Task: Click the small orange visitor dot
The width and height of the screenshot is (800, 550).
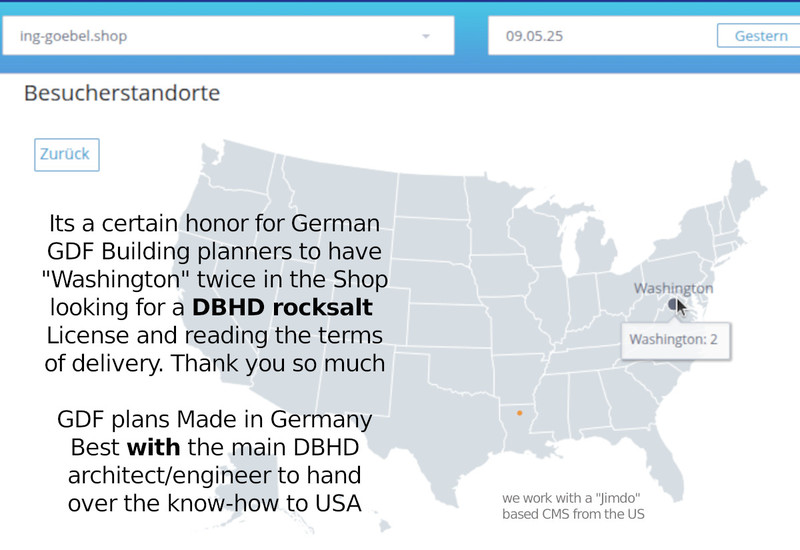Action: (x=519, y=413)
